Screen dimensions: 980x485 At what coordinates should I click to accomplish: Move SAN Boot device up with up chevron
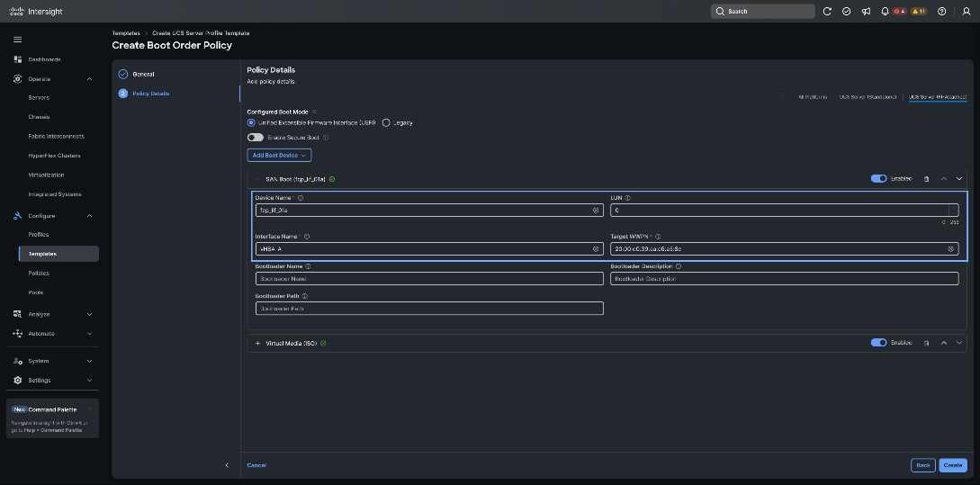pyautogui.click(x=944, y=179)
